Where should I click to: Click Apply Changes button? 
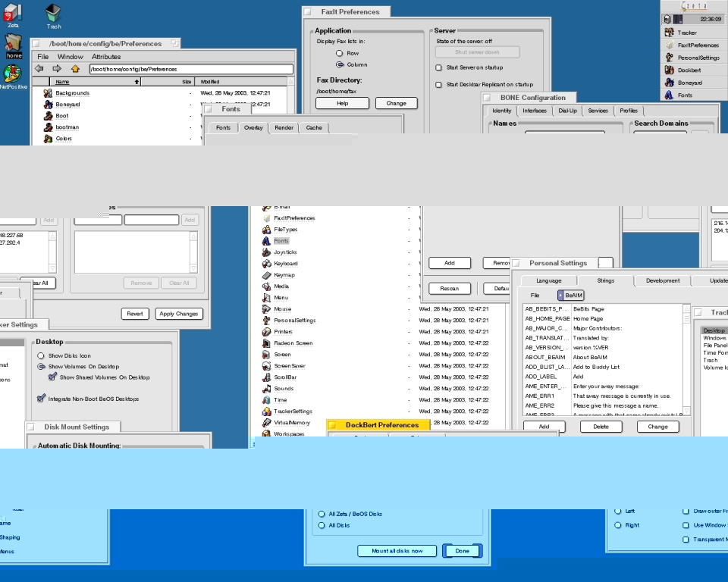pos(179,314)
